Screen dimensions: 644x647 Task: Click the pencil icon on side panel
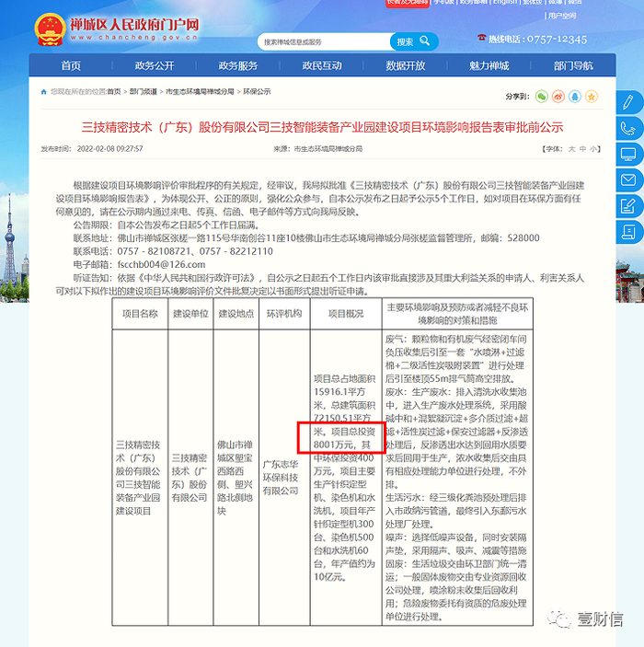628,102
